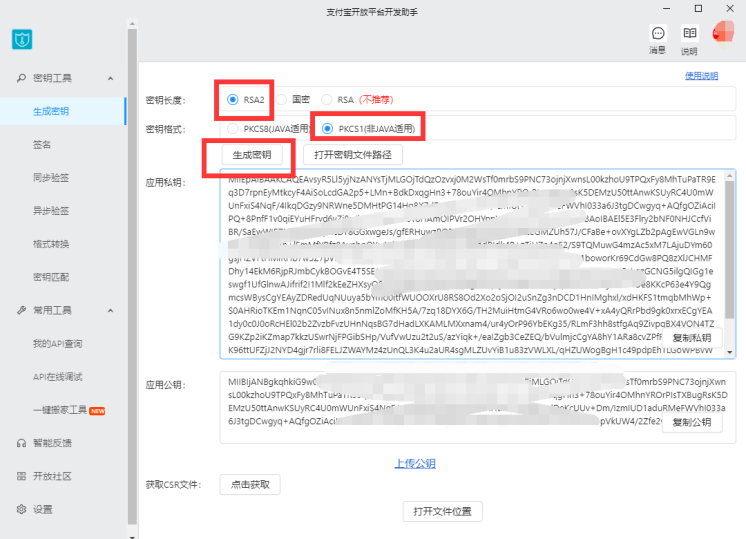
Task: Click inside the 应用公钥 text area
Action: [x=478, y=408]
